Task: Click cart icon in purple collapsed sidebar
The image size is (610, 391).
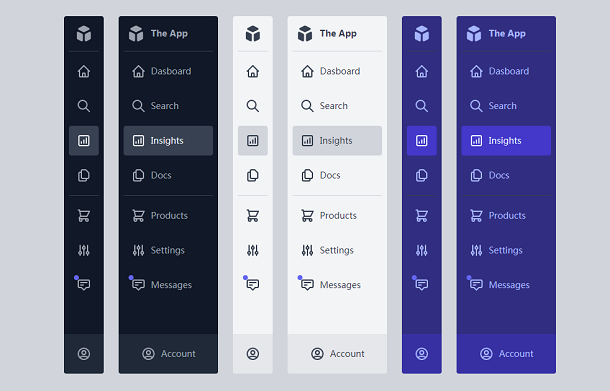Action: [x=422, y=216]
